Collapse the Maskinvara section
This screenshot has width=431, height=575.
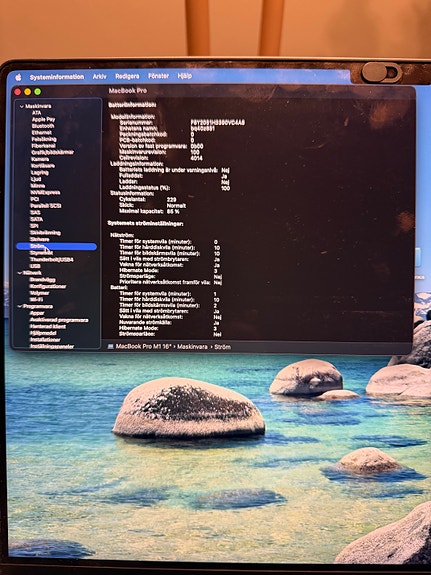(x=21, y=106)
